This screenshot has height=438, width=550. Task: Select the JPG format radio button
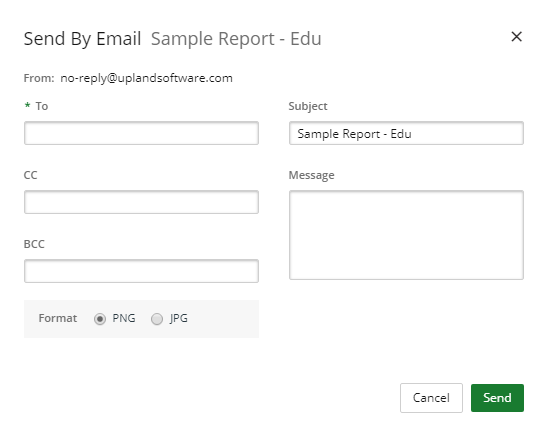tap(157, 319)
